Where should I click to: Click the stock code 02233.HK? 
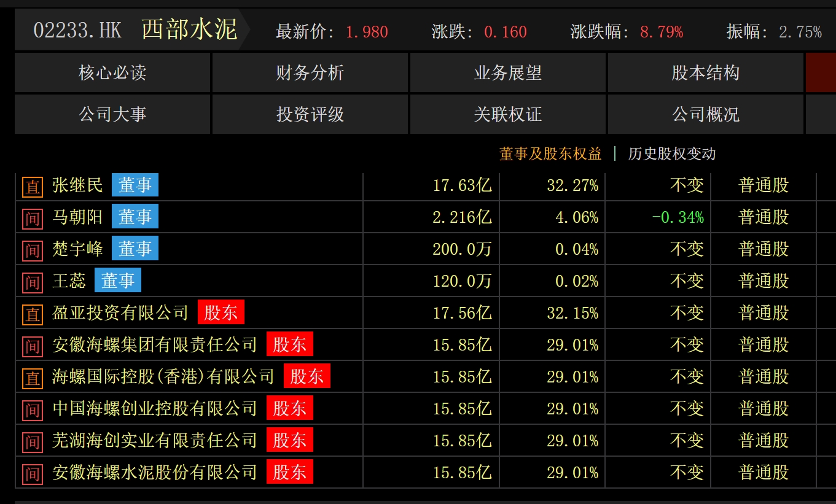coord(77,31)
